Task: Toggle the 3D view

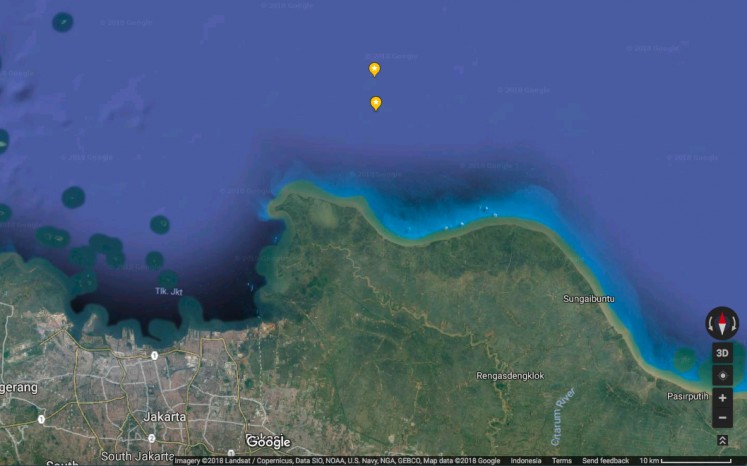Action: (722, 353)
